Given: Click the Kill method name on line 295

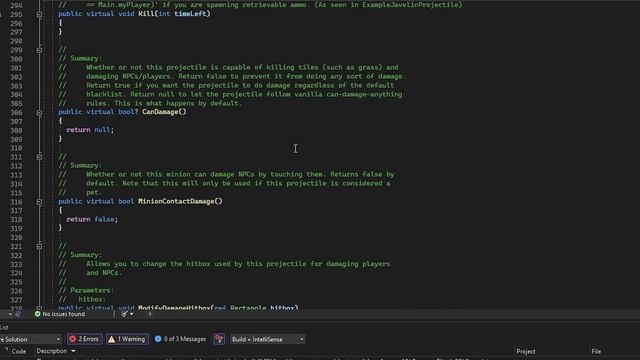Looking at the screenshot, I should click(146, 13).
